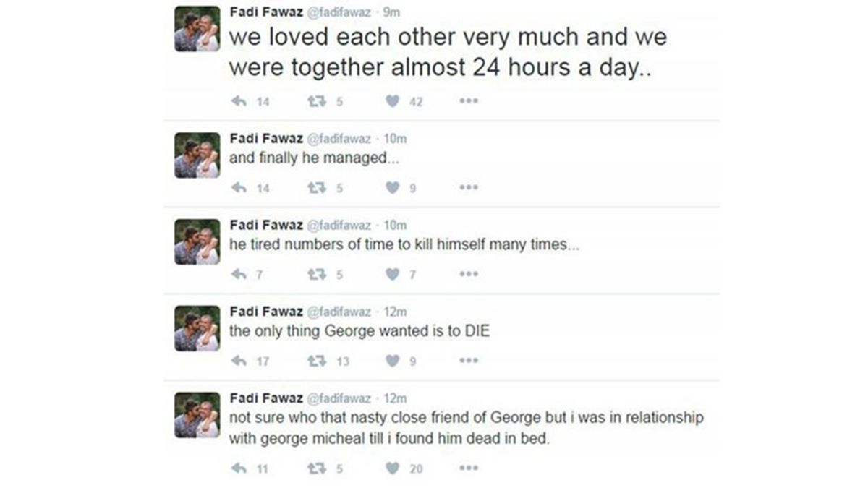
Task: Like the 'kill himself many times' tweet
Action: point(392,274)
